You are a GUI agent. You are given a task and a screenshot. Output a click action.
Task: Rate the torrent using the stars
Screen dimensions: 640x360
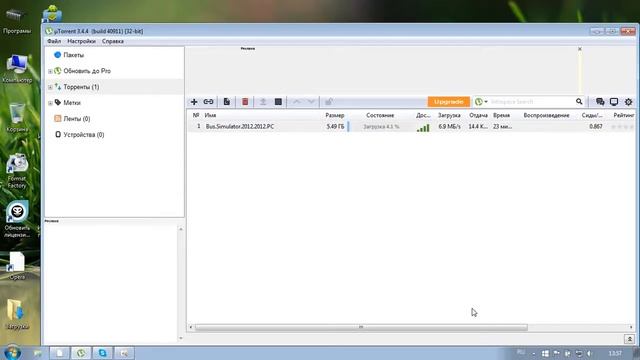(622, 127)
